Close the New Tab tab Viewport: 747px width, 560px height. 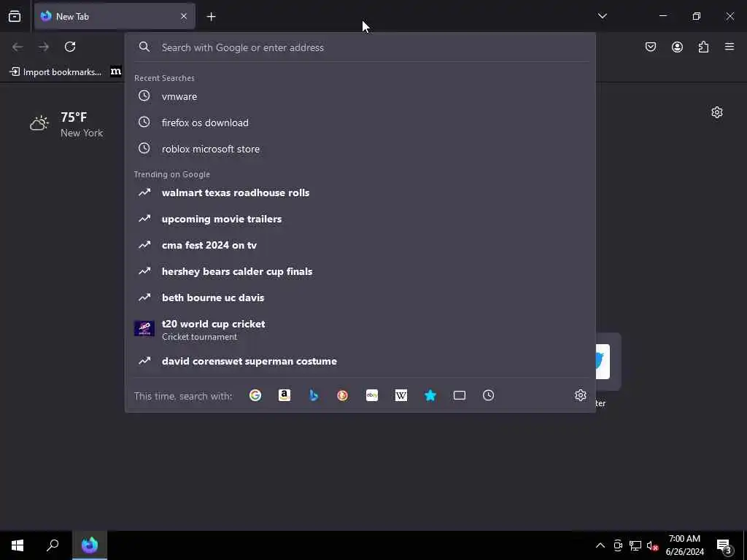(184, 16)
